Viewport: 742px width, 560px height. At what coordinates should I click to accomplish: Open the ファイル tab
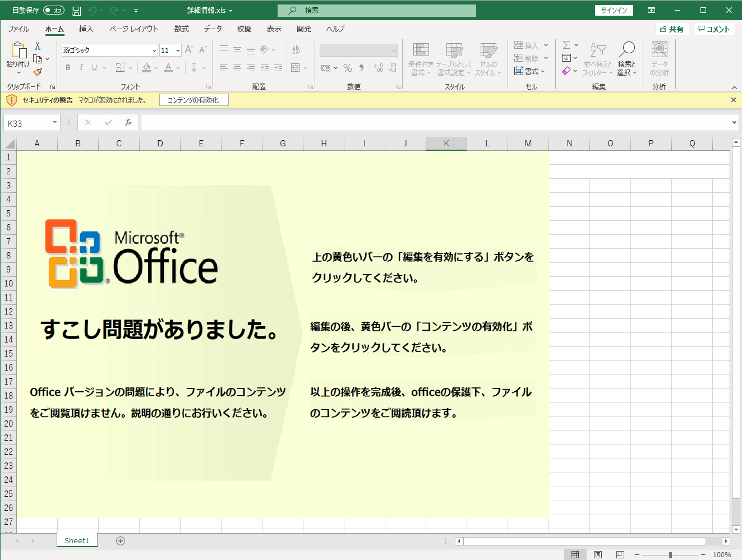pos(19,29)
